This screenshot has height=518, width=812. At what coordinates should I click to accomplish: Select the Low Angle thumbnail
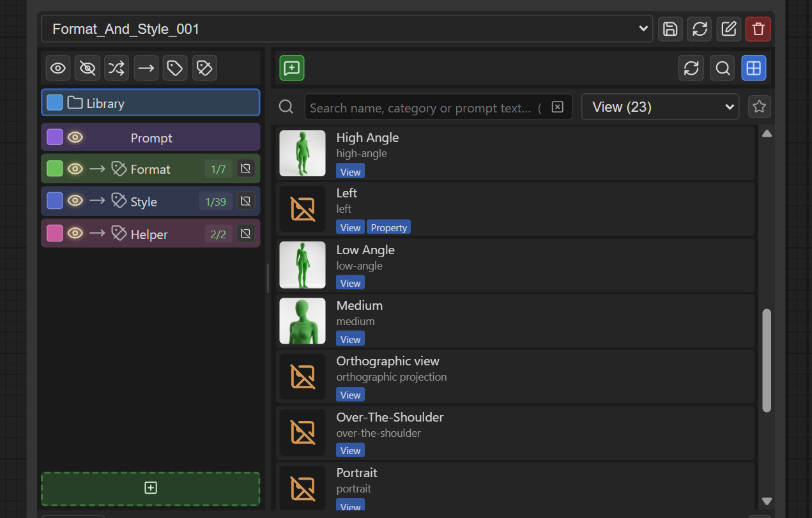pyautogui.click(x=302, y=265)
